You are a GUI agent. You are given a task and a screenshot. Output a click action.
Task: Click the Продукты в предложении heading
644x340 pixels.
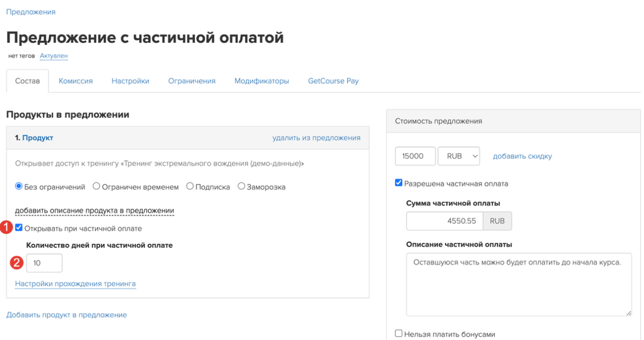[x=68, y=115]
